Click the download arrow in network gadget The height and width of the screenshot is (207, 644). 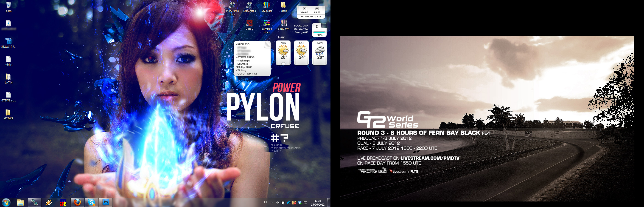coord(317,9)
